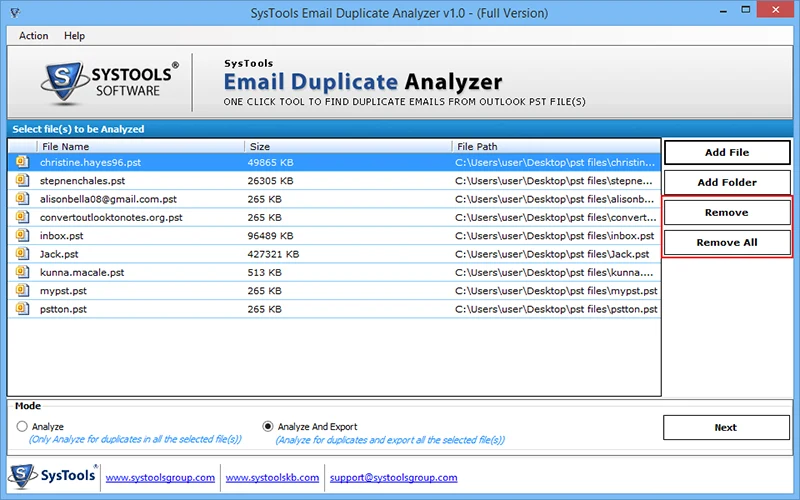Click the file path ending in alisonb...
This screenshot has height=500, width=800.
tap(555, 199)
